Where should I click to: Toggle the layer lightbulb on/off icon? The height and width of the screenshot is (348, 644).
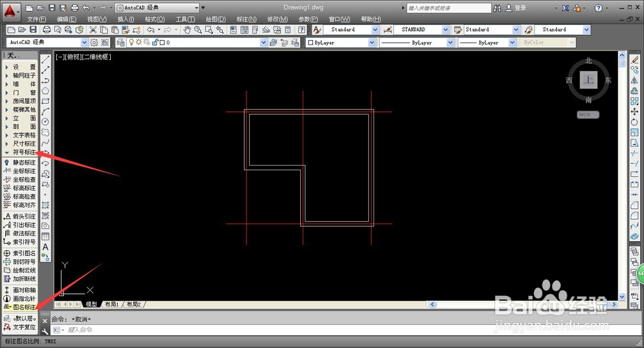click(x=131, y=43)
